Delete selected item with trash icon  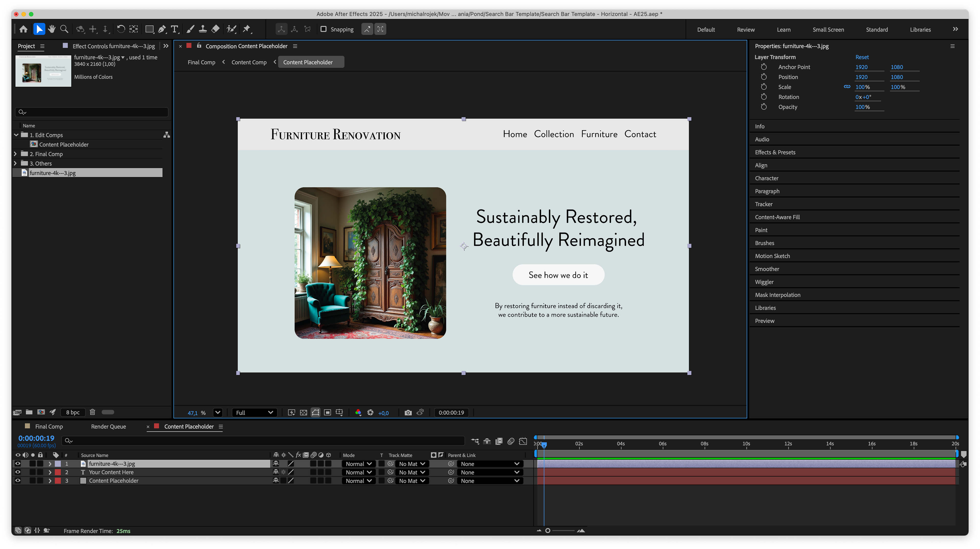point(92,412)
